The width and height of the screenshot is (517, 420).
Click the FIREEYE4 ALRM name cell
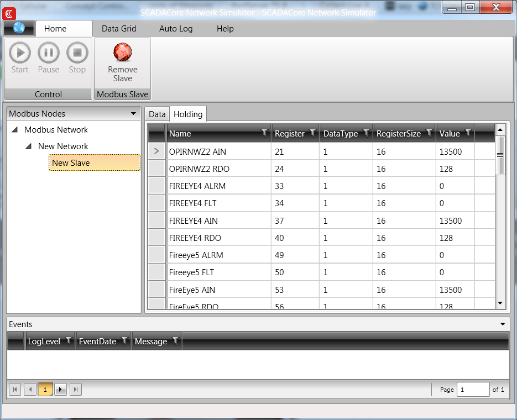(219, 186)
